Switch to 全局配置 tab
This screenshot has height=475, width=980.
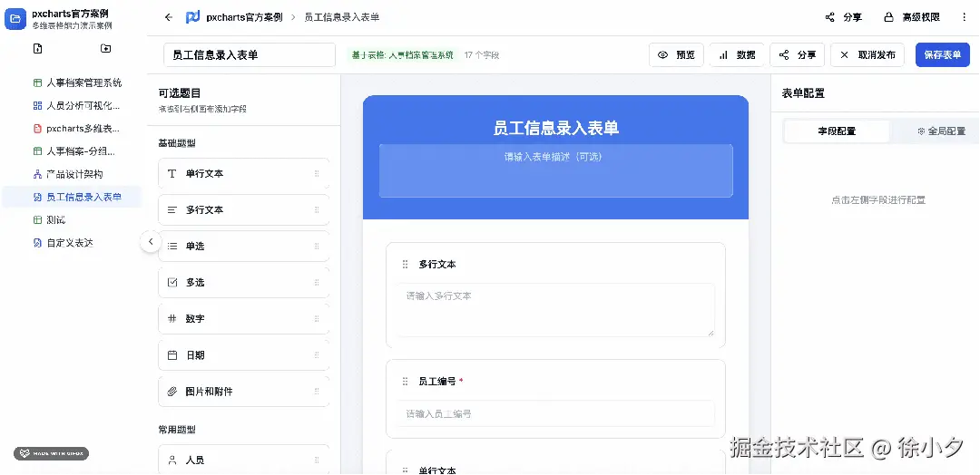(941, 131)
